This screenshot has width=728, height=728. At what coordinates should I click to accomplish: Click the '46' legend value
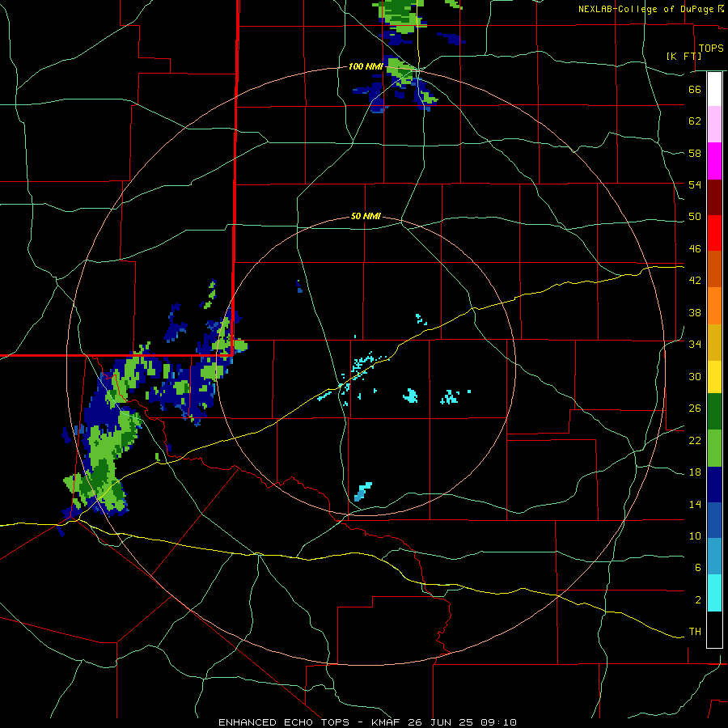[x=695, y=249]
